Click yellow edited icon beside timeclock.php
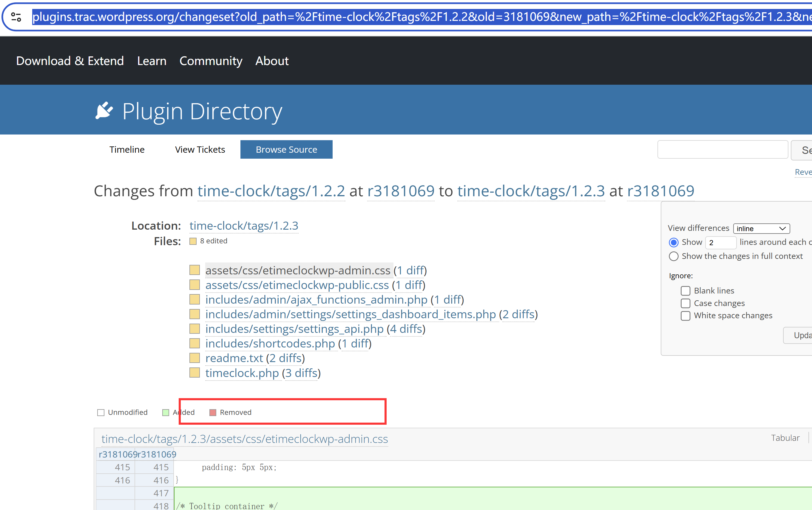The height and width of the screenshot is (510, 812). [x=194, y=373]
